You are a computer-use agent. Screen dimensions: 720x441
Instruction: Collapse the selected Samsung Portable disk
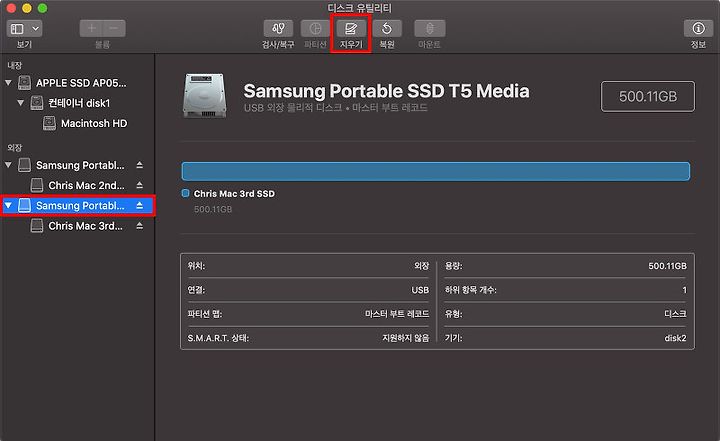click(x=8, y=205)
